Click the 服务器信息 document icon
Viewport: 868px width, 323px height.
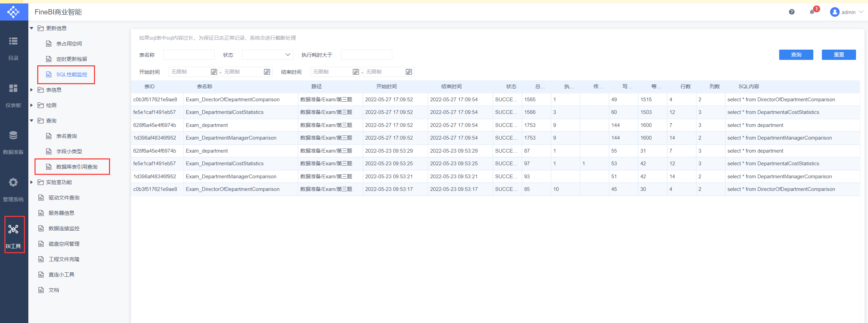point(41,213)
